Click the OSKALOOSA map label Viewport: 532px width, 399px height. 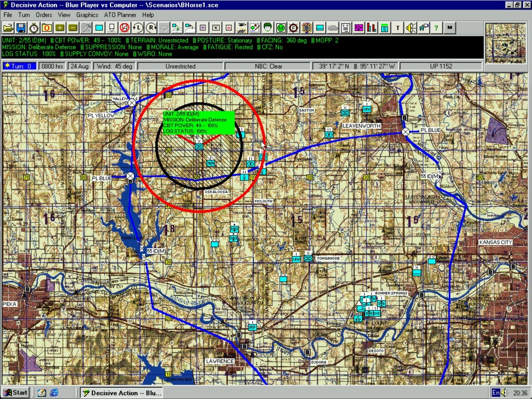click(x=216, y=192)
